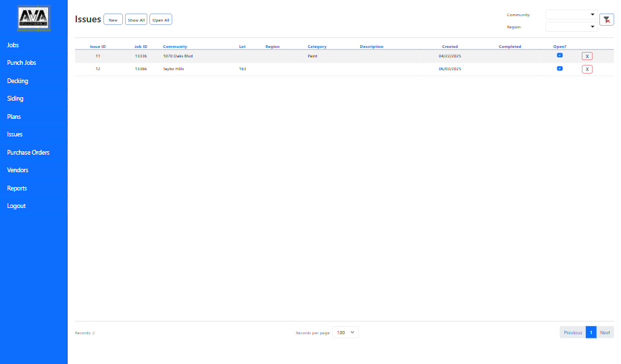Select the 1070 Oaks Blvd row

pyautogui.click(x=178, y=56)
